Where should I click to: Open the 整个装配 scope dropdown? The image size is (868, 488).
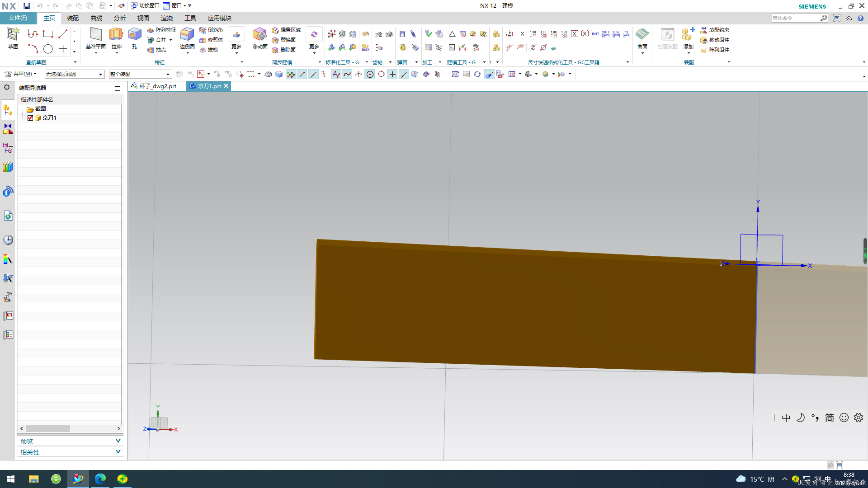[x=140, y=74]
